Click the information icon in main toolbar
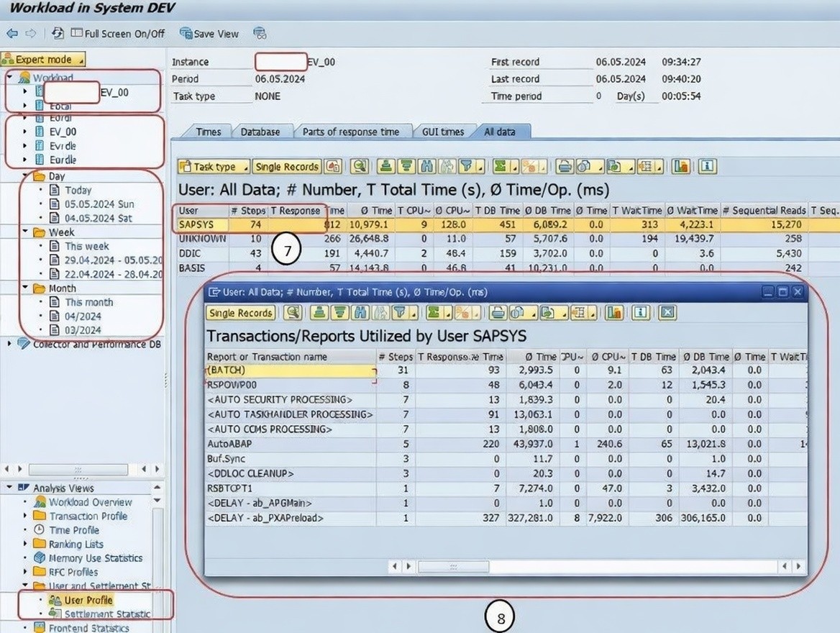840x633 pixels. pyautogui.click(x=708, y=167)
